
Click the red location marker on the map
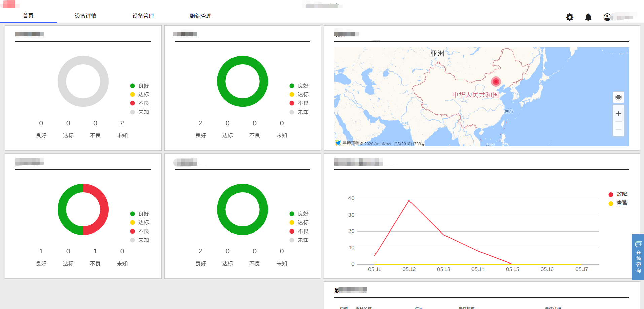coord(495,81)
